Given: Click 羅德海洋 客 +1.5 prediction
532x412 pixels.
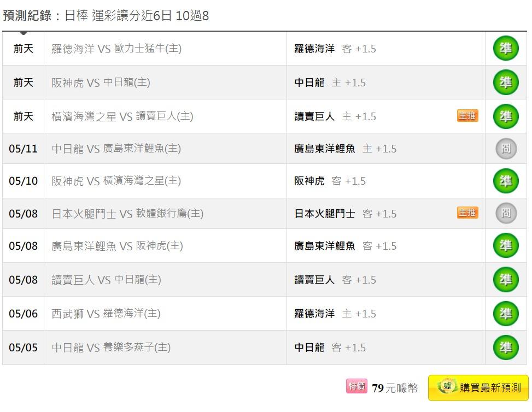Looking at the screenshot, I should (335, 49).
